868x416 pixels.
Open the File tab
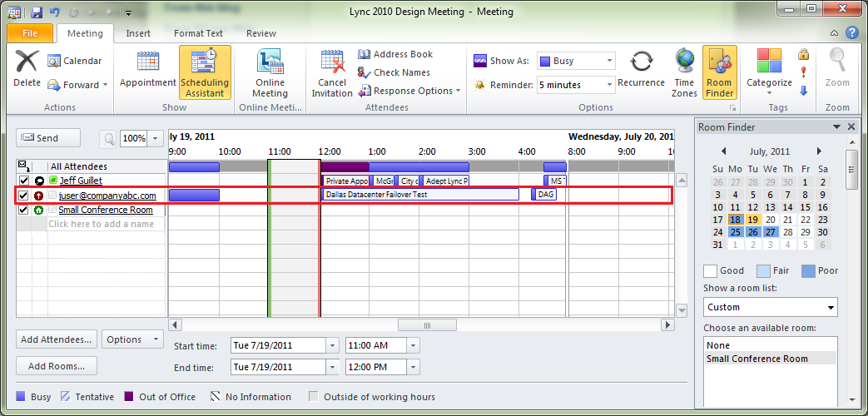30,33
